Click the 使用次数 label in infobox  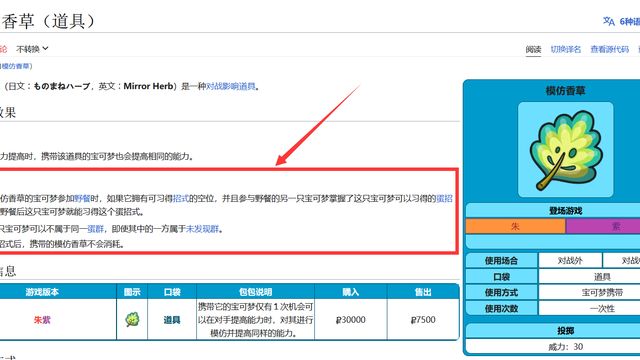click(x=501, y=308)
